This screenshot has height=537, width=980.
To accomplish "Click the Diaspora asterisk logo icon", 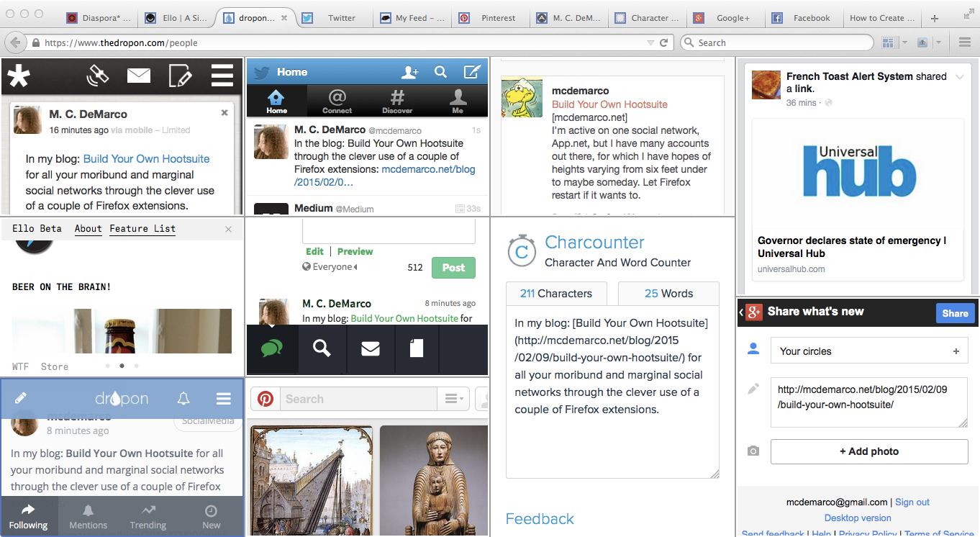I will pos(19,76).
